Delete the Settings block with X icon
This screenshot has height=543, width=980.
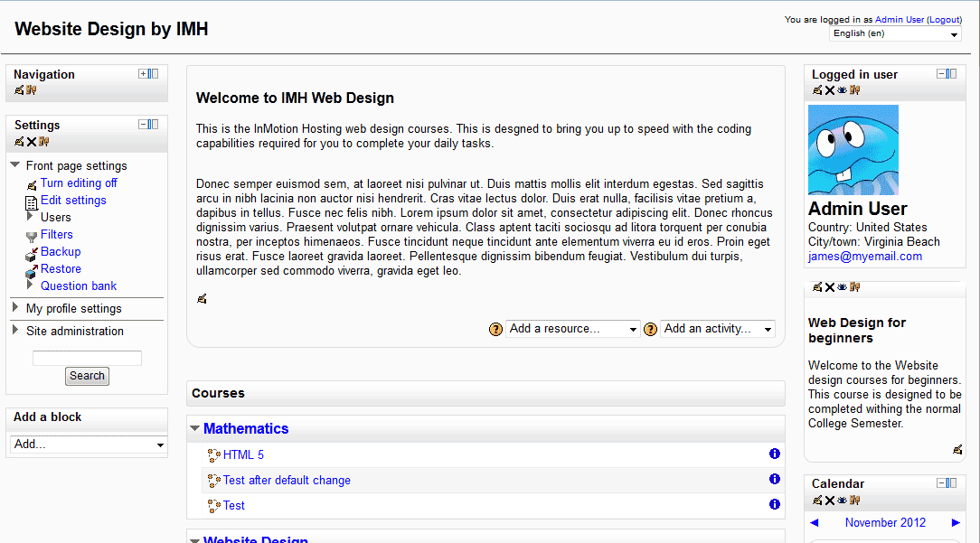click(x=31, y=141)
